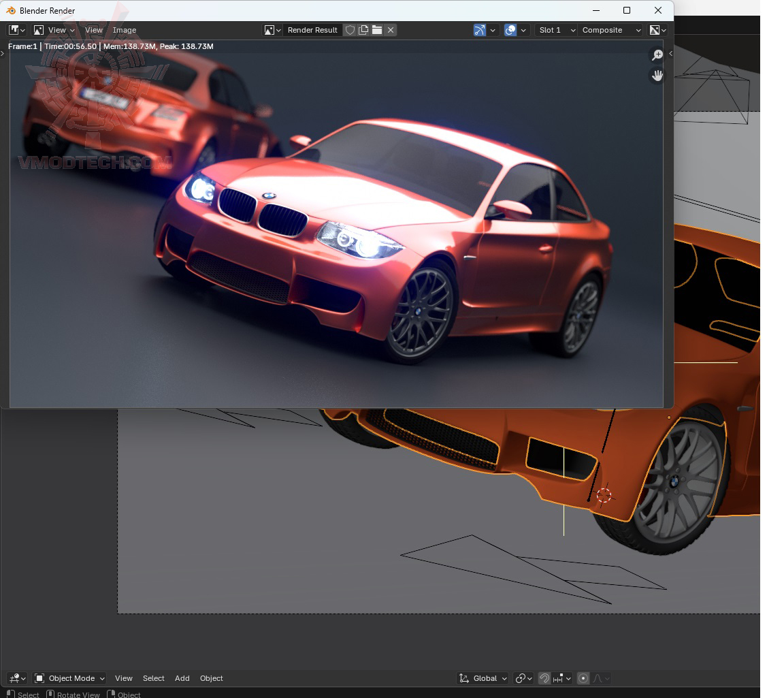
Task: Click the new image copy icon
Action: click(363, 30)
